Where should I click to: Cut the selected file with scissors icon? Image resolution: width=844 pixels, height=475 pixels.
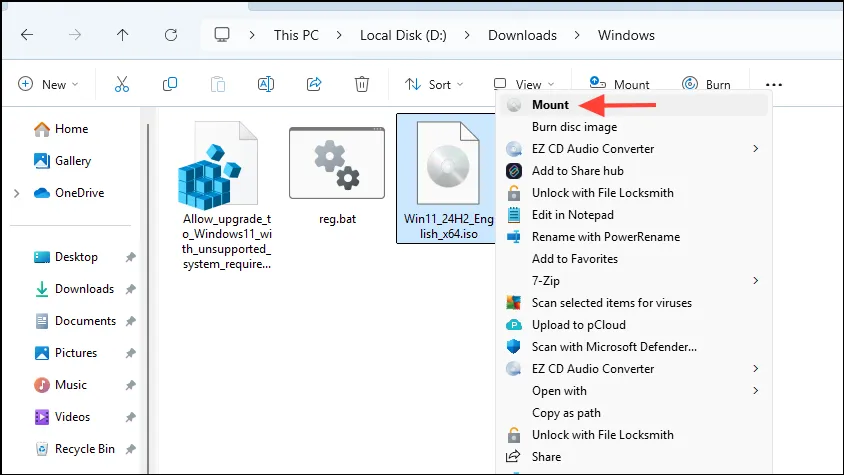click(122, 85)
